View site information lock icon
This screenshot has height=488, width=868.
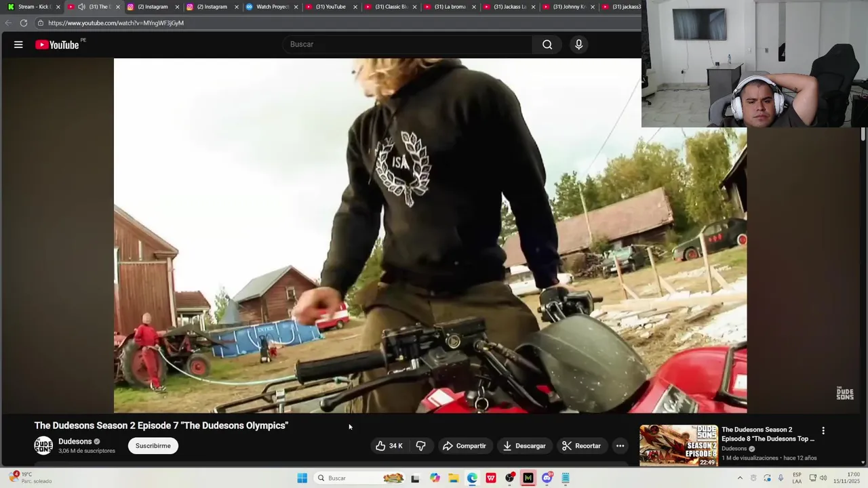[x=41, y=23]
